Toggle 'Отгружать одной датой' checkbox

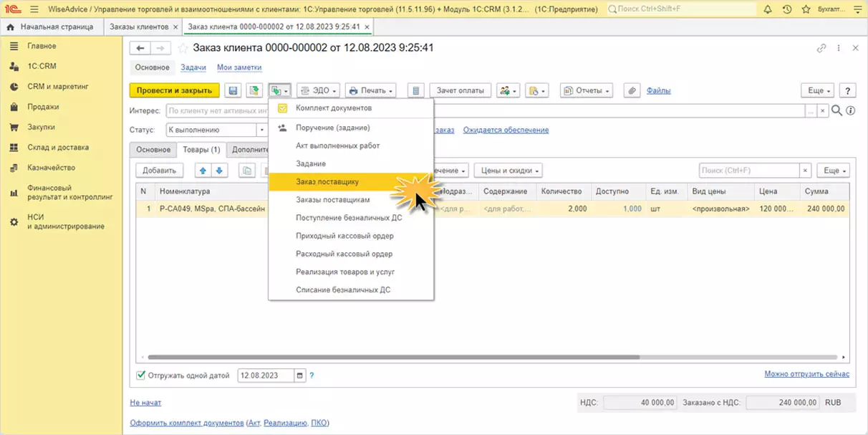(x=140, y=375)
